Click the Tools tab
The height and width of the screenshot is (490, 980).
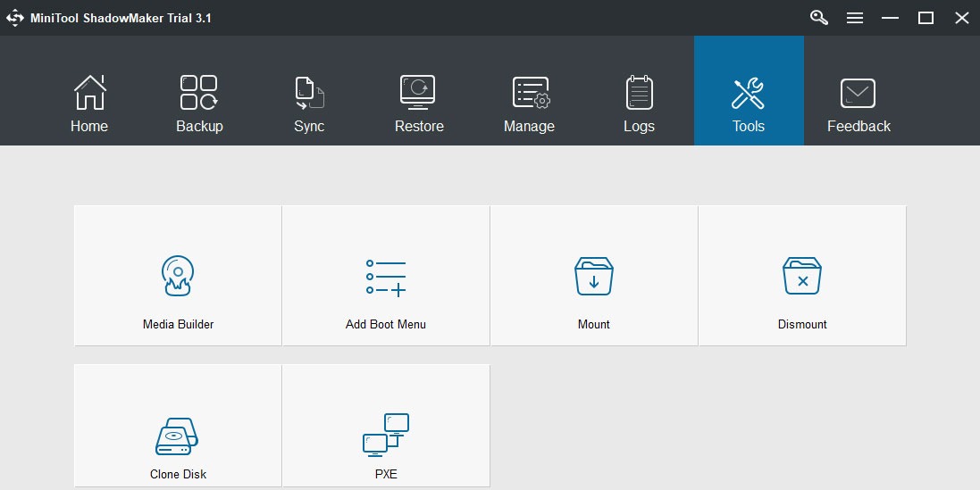coord(749,90)
